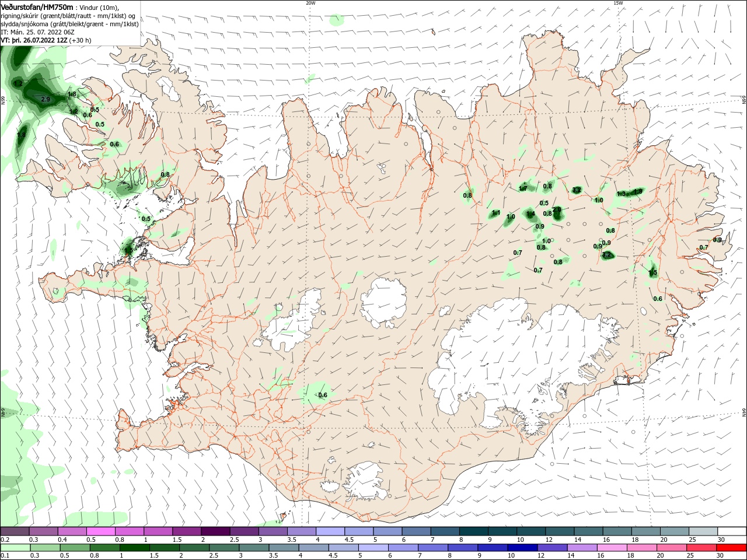Click the VT: þri. 26.07.2022 12Z valid time
This screenshot has height=560, width=747.
click(34, 41)
